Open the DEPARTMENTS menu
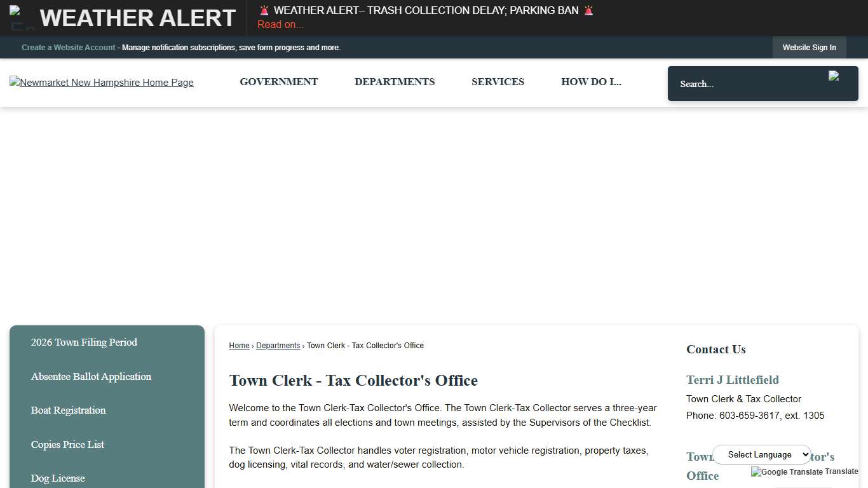Image resolution: width=868 pixels, height=488 pixels. click(x=395, y=81)
